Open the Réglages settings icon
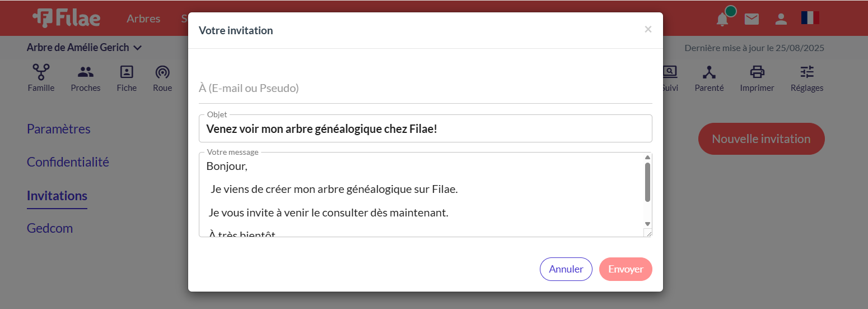Screen dimensions: 868x309 [x=807, y=78]
